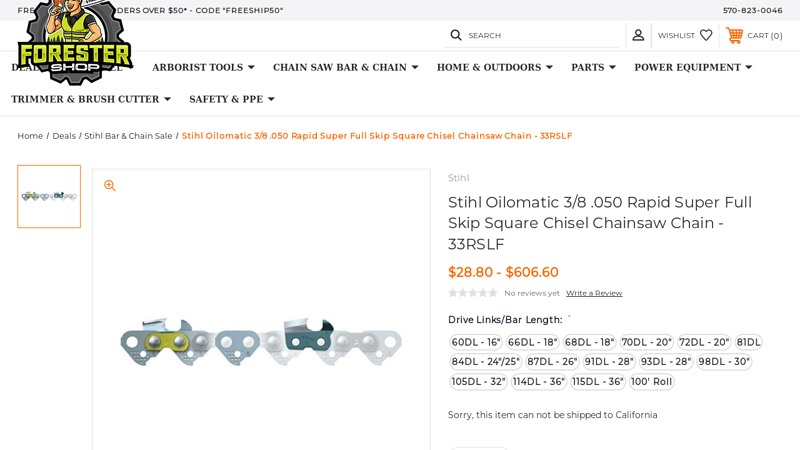Open the shopping cart icon

pyautogui.click(x=735, y=35)
